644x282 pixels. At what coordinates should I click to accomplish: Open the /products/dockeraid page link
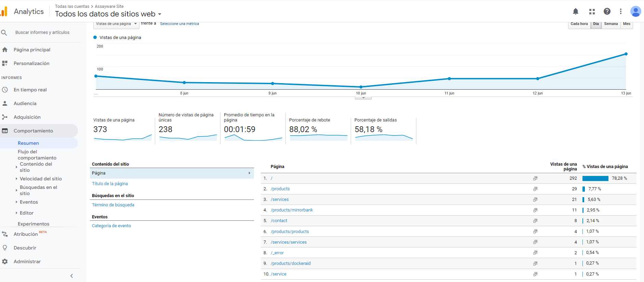click(291, 264)
